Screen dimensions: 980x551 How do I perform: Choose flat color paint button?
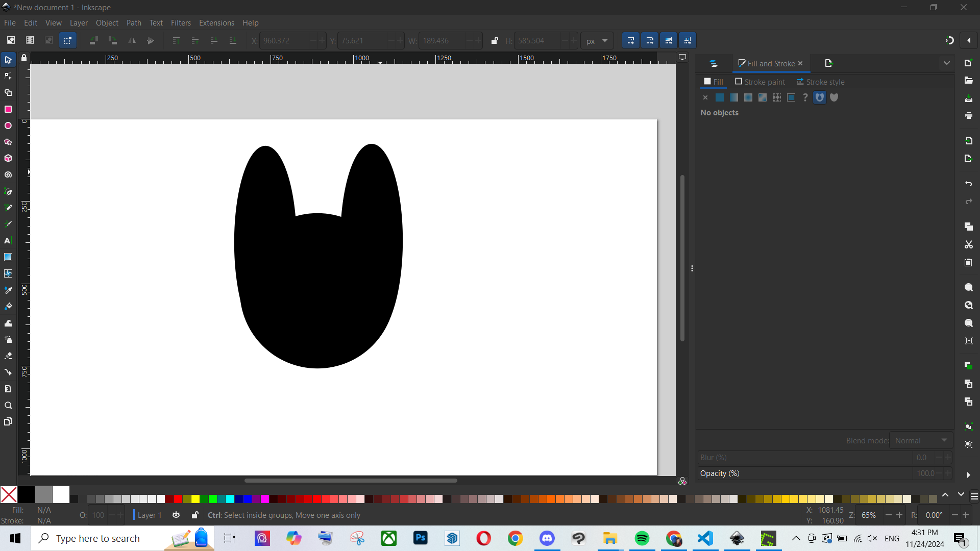pos(720,97)
